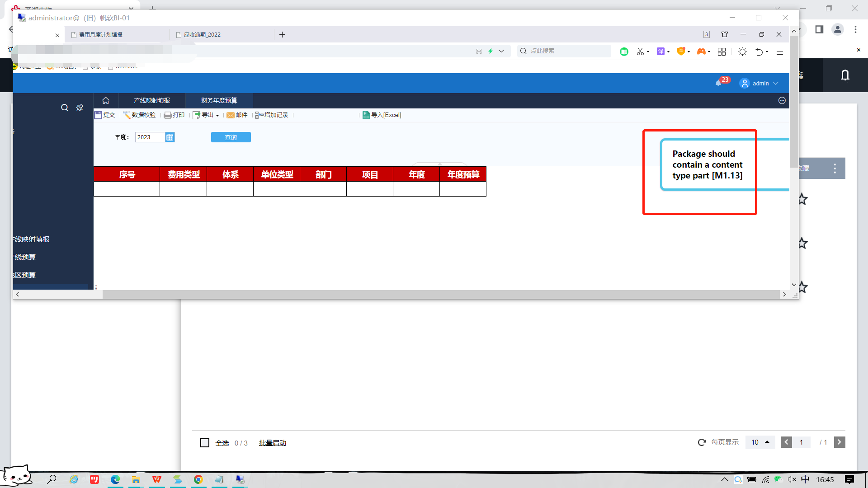Image resolution: width=868 pixels, height=488 pixels.
Task: Click the Chrome profile avatar
Action: coord(837,29)
